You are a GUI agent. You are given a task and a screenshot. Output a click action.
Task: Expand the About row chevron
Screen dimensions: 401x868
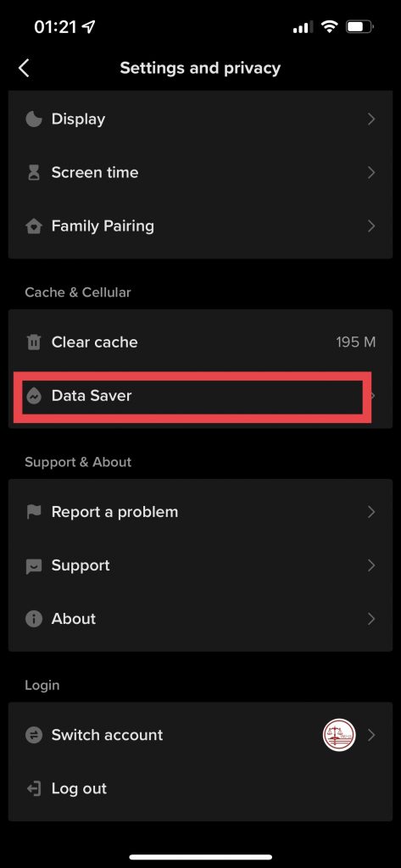click(371, 619)
